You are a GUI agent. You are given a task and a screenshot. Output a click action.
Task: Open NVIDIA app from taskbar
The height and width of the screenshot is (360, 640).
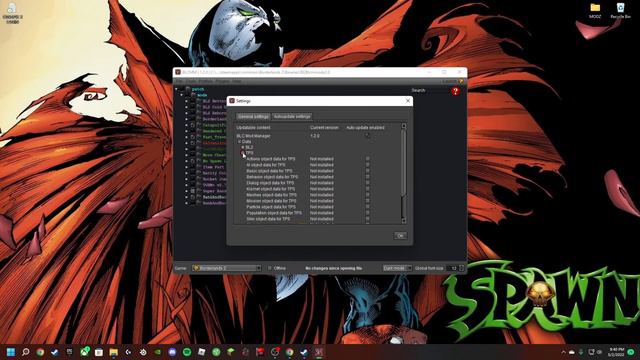click(x=158, y=352)
